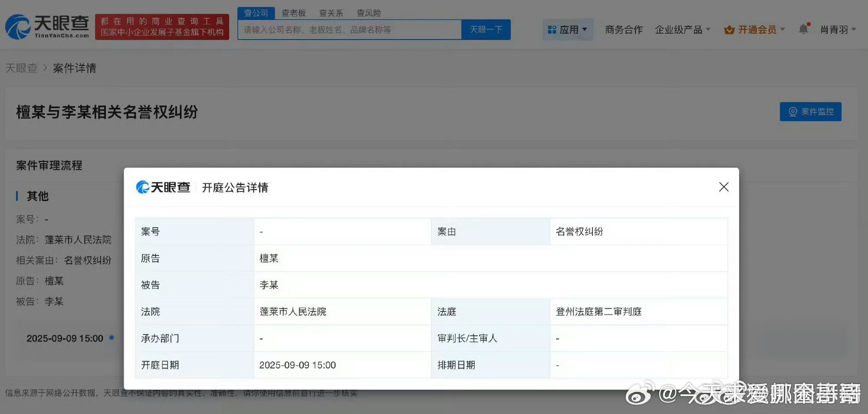Click the 案件审理流程 section heading
Viewport: 868px width, 414px height.
click(x=49, y=166)
